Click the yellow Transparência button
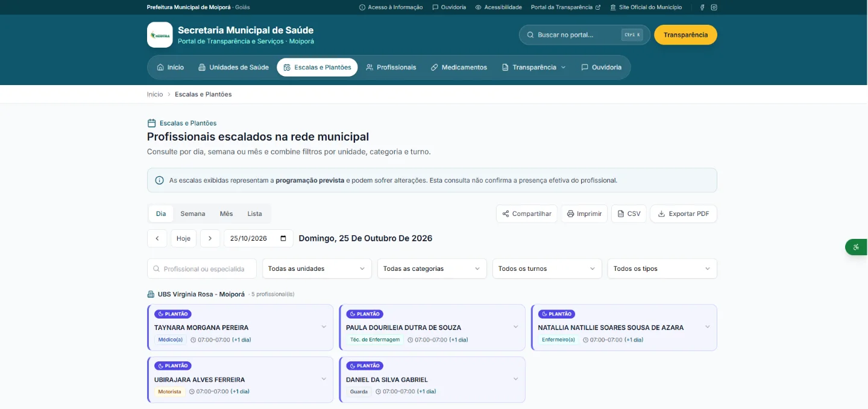Viewport: 868px width, 409px height. coord(685,35)
